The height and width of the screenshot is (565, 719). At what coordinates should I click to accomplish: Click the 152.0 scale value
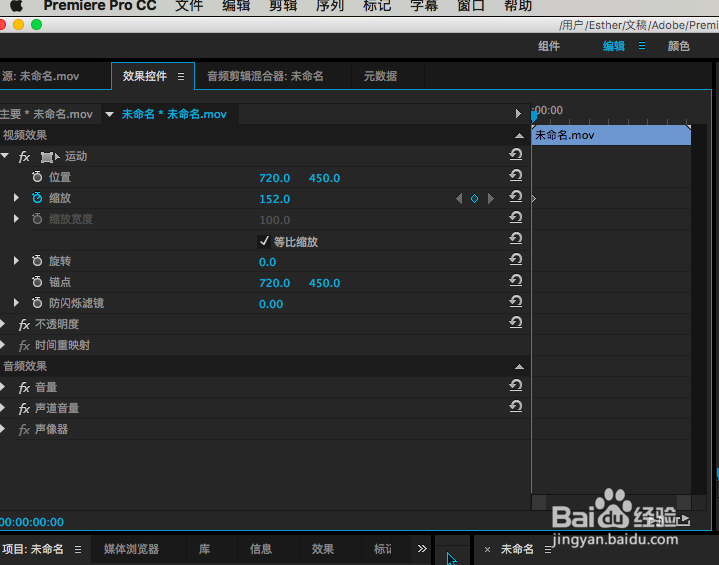(275, 199)
